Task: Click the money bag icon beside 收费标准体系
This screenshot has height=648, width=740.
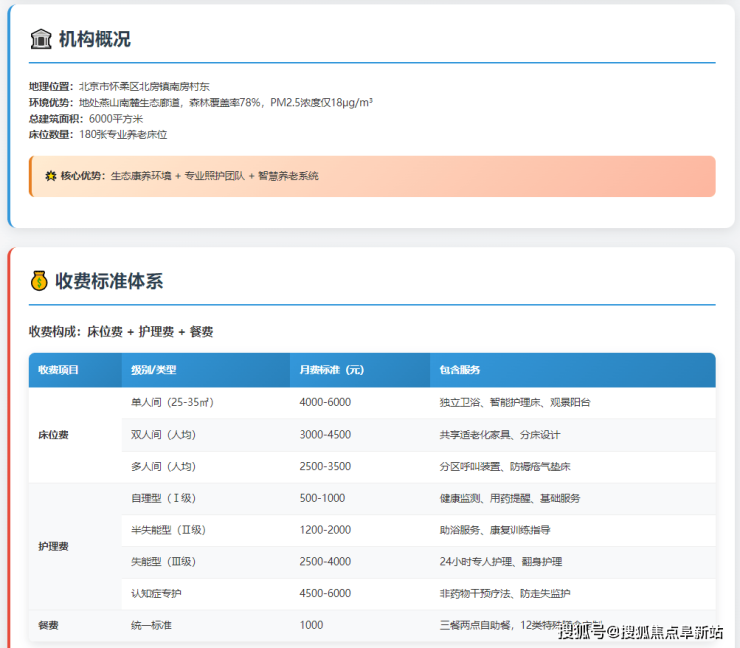Action: (39, 281)
